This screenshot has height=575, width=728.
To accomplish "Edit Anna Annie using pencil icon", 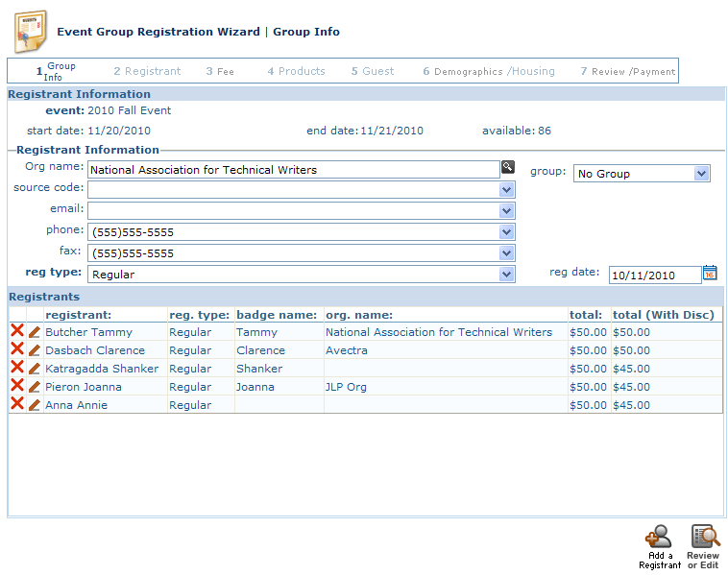I will coord(35,404).
